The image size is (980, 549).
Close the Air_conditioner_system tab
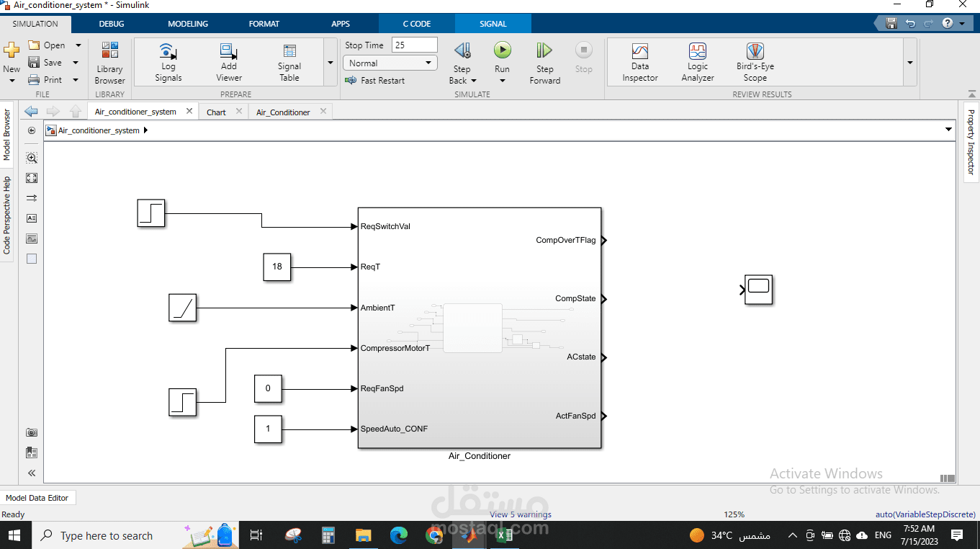click(x=190, y=111)
